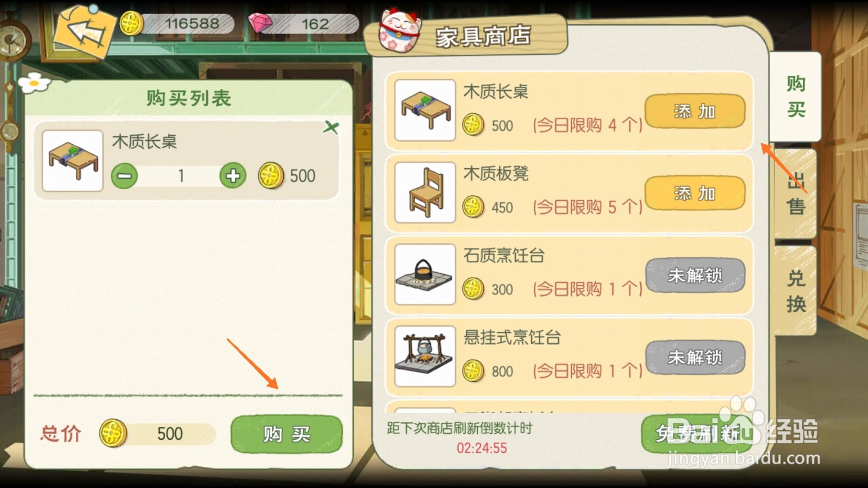Viewport: 868px width, 488px height.
Task: Increase 木质长桌 quantity with plus button
Action: pyautogui.click(x=233, y=176)
